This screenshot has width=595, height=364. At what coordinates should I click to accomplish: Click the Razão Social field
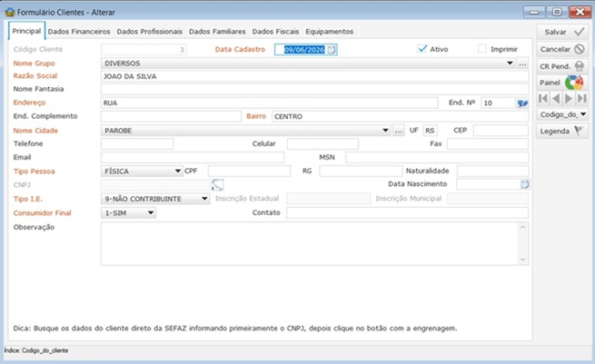(314, 76)
